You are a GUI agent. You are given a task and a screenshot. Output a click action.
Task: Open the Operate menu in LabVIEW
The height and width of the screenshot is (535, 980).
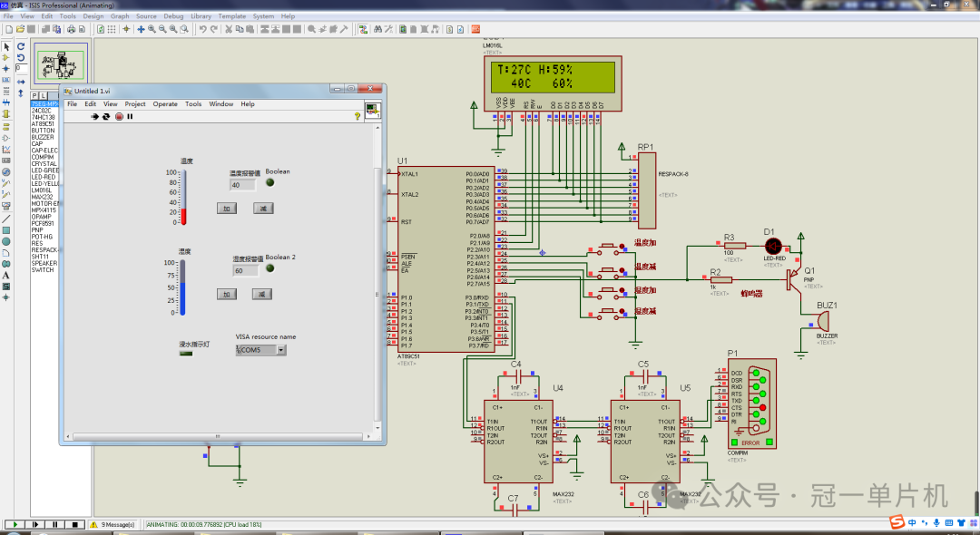pos(165,103)
